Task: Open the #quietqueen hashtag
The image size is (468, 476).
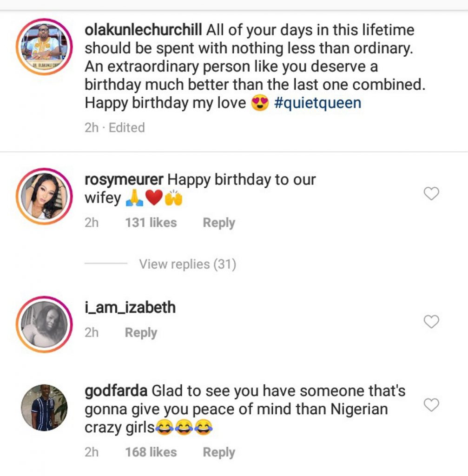Action: point(317,103)
